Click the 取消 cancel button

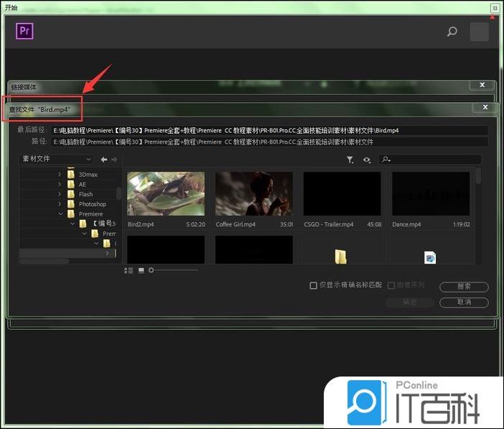pos(464,303)
